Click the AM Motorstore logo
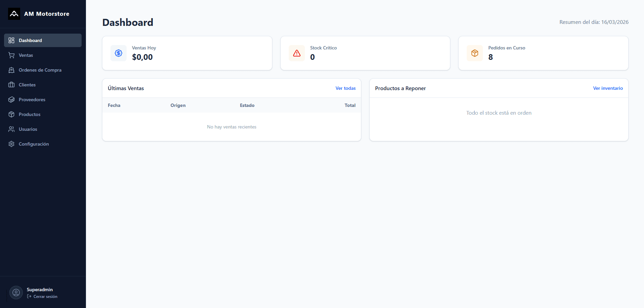644x308 pixels. tap(14, 14)
